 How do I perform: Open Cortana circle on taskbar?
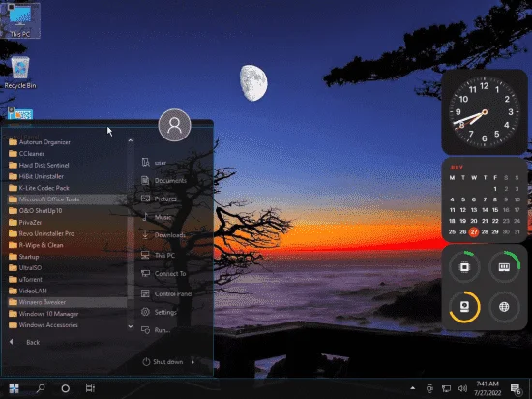pyautogui.click(x=66, y=388)
